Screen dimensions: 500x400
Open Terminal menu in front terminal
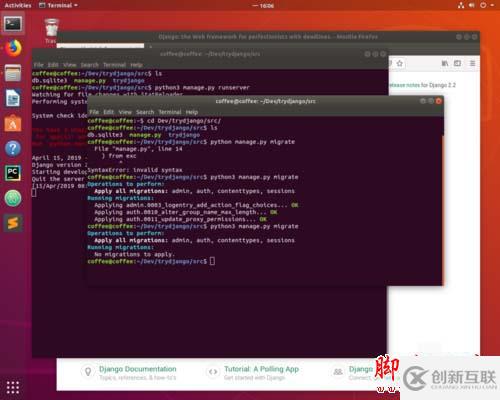pos(170,112)
